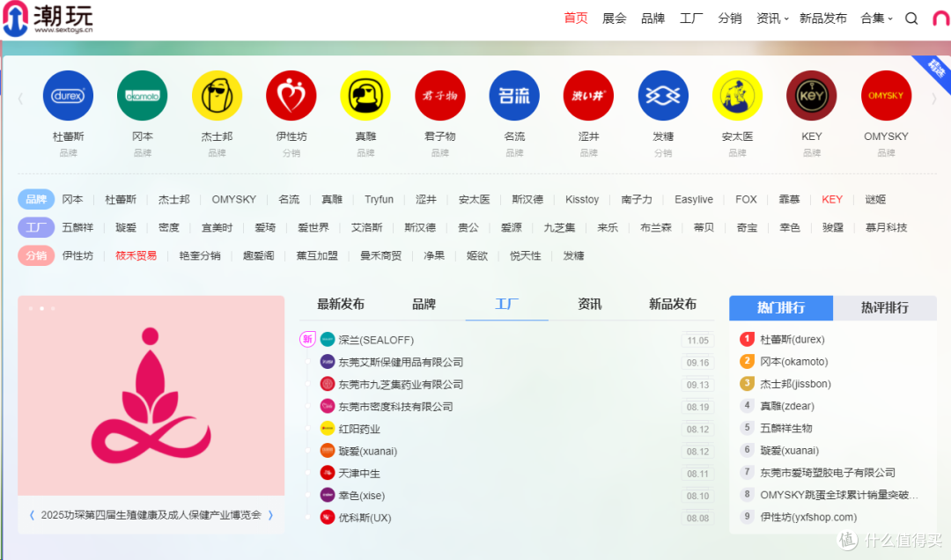Open 品牌 in top navigation
This screenshot has width=951, height=560.
[652, 18]
